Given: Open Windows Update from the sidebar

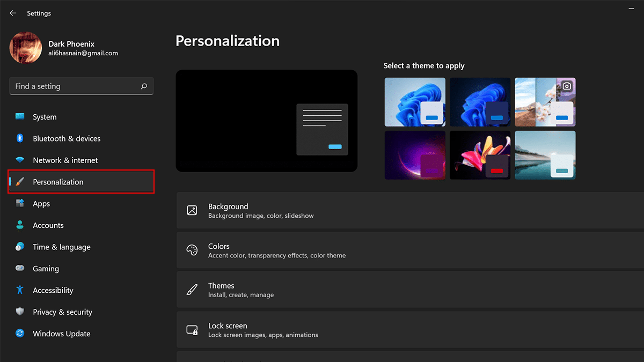Looking at the screenshot, I should [61, 334].
